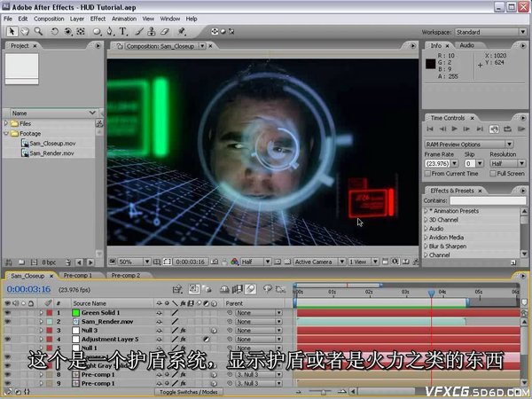Switch to the Pre-comp 1 timeline tab
Viewport: 532px width, 399px height.
coord(77,276)
